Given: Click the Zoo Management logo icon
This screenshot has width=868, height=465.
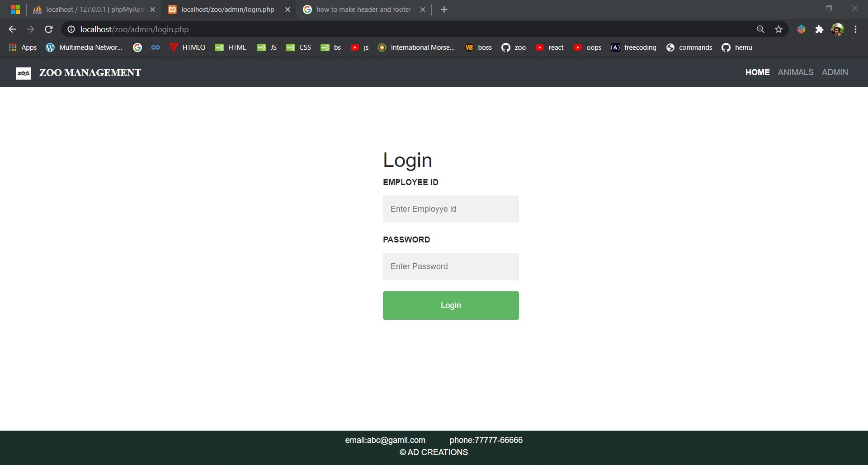Looking at the screenshot, I should pos(23,73).
